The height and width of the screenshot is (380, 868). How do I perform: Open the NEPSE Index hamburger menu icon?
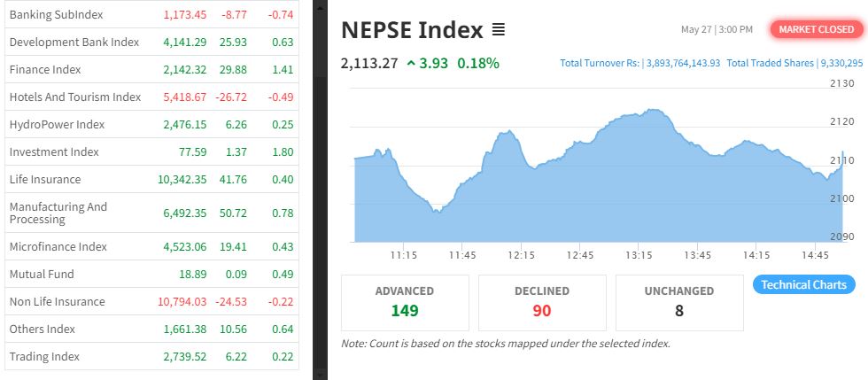click(498, 30)
